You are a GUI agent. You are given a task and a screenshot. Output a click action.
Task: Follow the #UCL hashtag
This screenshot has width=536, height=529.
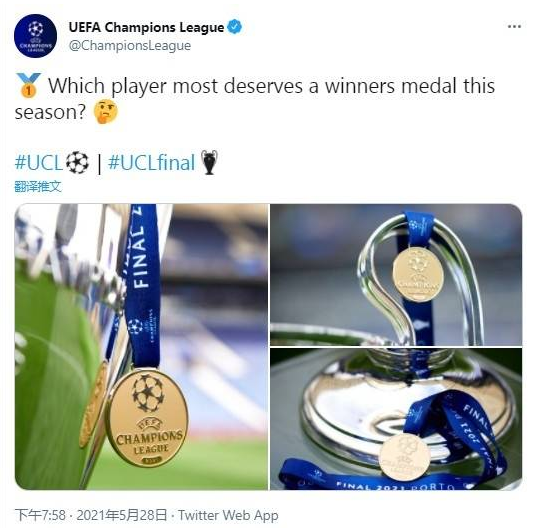[x=39, y=162]
